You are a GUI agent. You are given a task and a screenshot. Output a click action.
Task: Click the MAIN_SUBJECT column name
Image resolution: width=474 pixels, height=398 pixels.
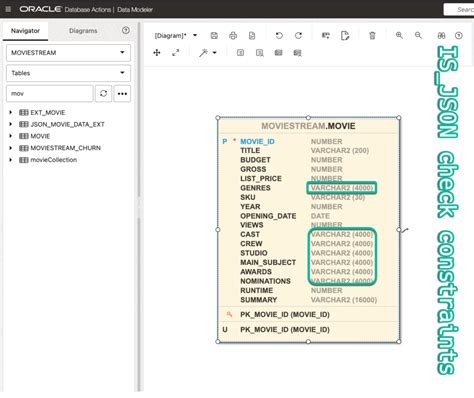[268, 263]
